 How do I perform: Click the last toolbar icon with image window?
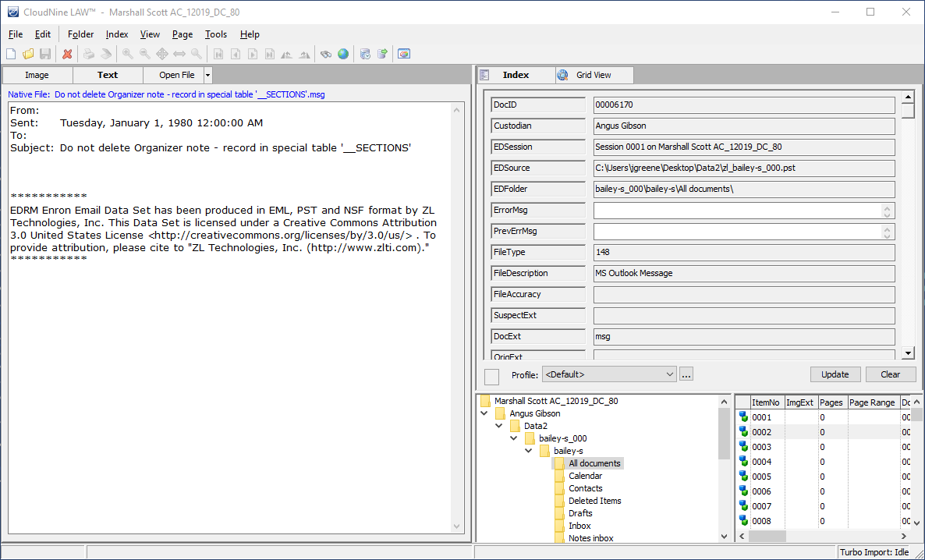pos(403,54)
